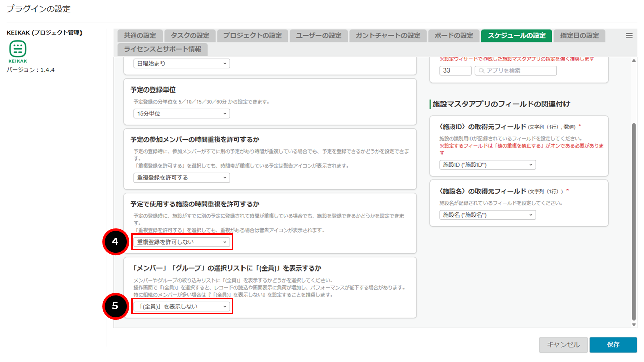Click the scrollbar up arrow
Image resolution: width=644 pixels, height=362 pixels.
(x=633, y=60)
